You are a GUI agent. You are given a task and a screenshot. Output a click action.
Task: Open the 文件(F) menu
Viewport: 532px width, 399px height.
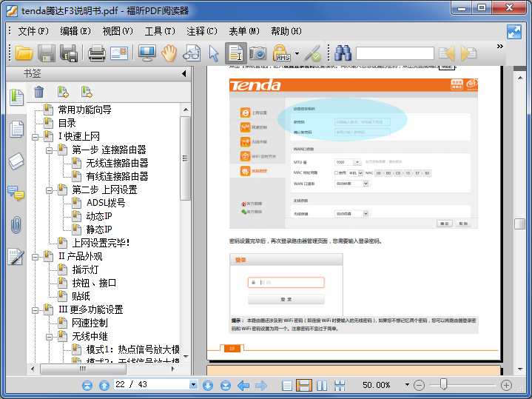(33, 31)
